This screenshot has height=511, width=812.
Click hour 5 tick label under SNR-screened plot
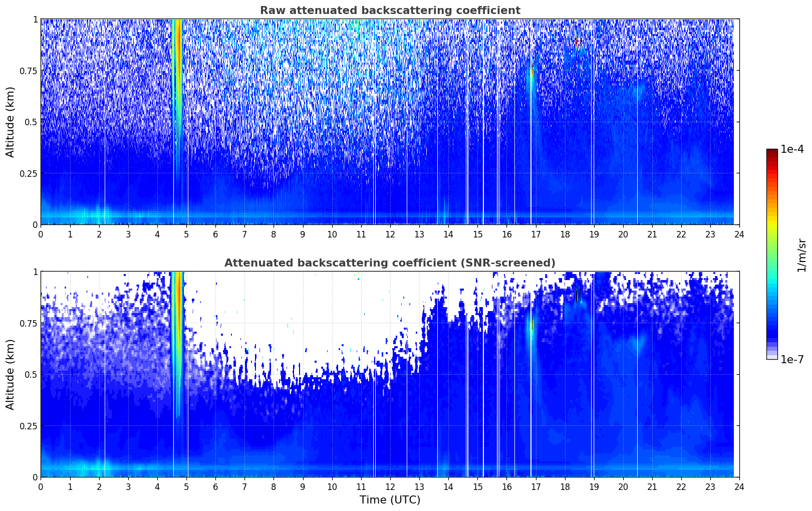coord(186,486)
